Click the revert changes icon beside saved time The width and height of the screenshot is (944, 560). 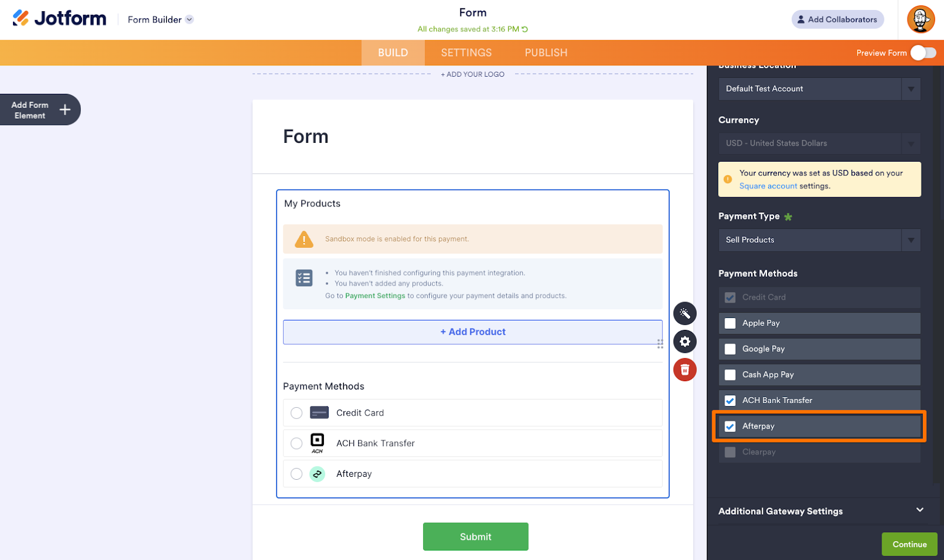pos(525,29)
